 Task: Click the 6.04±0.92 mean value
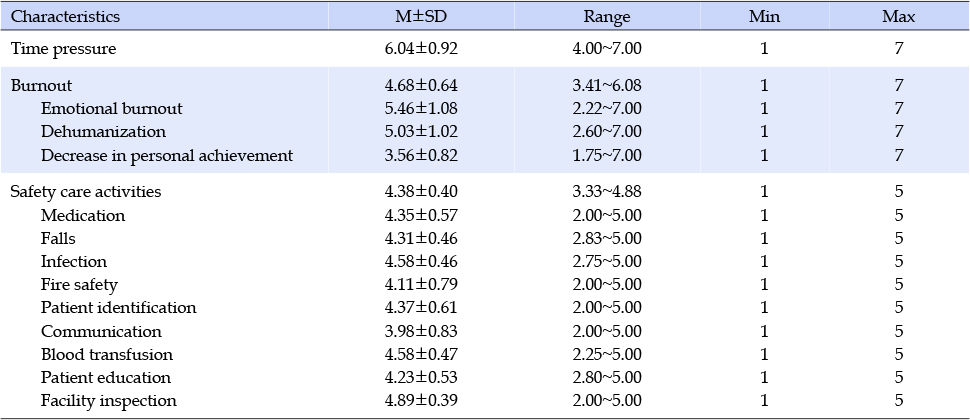tap(421, 49)
